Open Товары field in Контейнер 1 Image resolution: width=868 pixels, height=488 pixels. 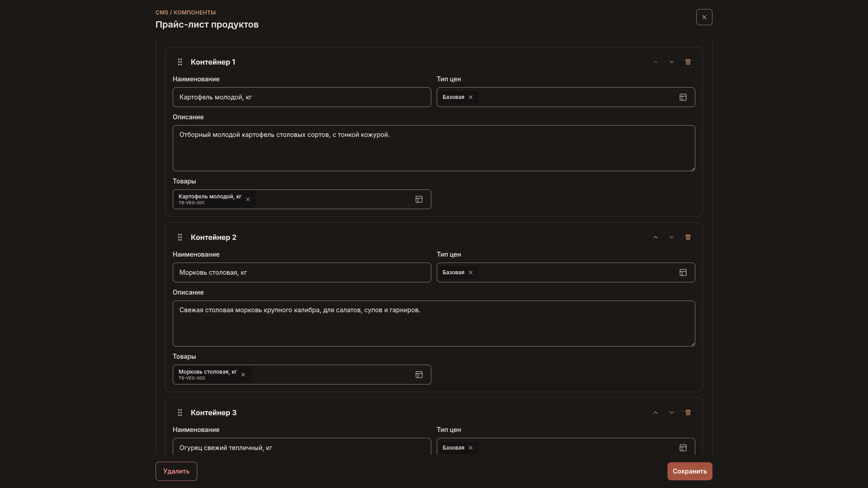[x=301, y=199]
